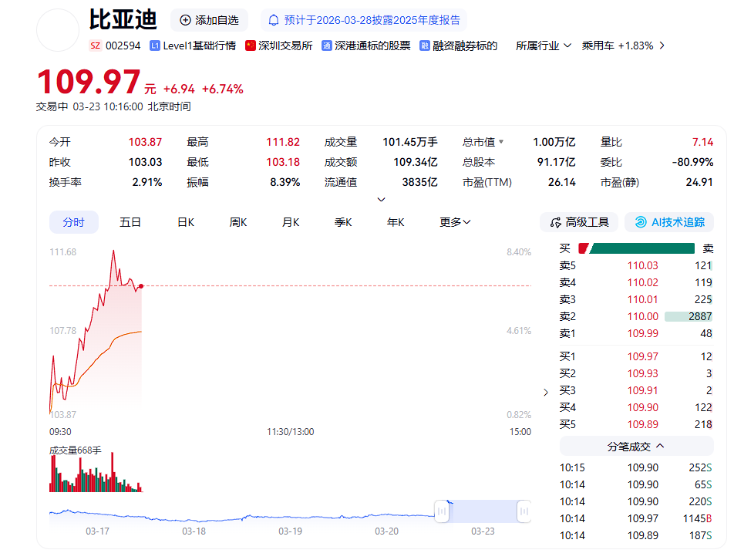Image resolution: width=734 pixels, height=560 pixels.
Task: Open the 总市值 dropdown triangle
Action: click(501, 142)
